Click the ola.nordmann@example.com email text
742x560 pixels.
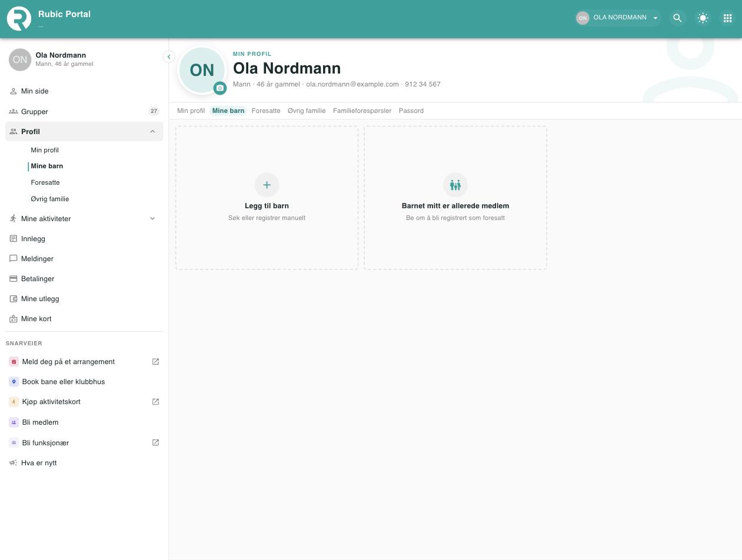coord(352,84)
